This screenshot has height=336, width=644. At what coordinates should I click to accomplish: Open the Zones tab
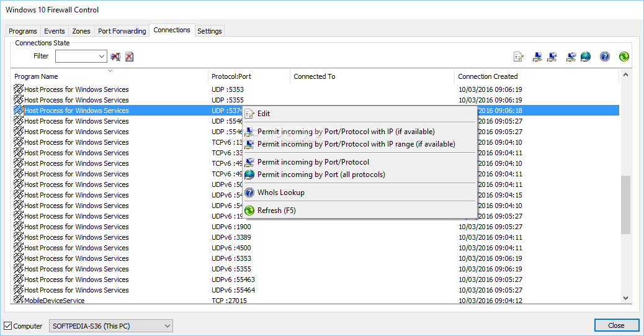81,31
